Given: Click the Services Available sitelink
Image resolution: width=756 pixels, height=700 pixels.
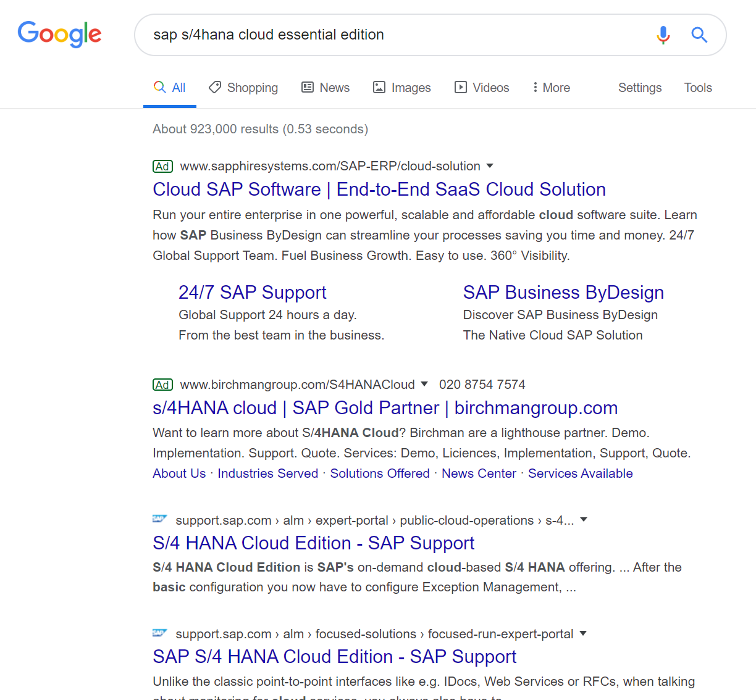Looking at the screenshot, I should click(581, 473).
